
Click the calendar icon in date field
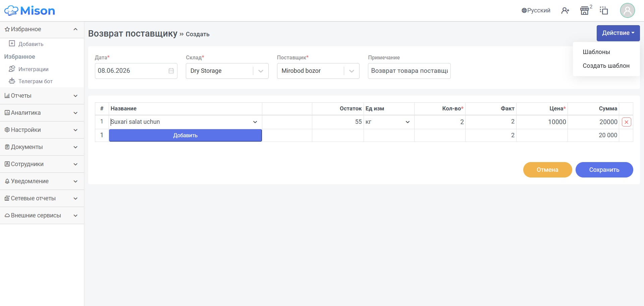coord(171,71)
